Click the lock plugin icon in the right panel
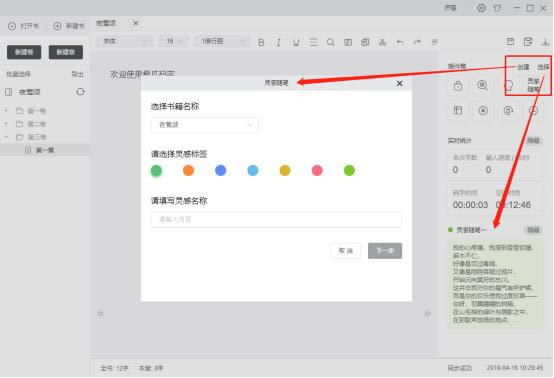Image resolution: width=554 pixels, height=378 pixels. [458, 85]
